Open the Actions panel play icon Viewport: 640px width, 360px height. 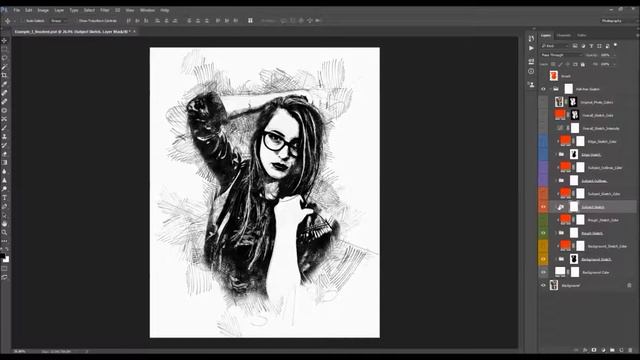pos(531,48)
